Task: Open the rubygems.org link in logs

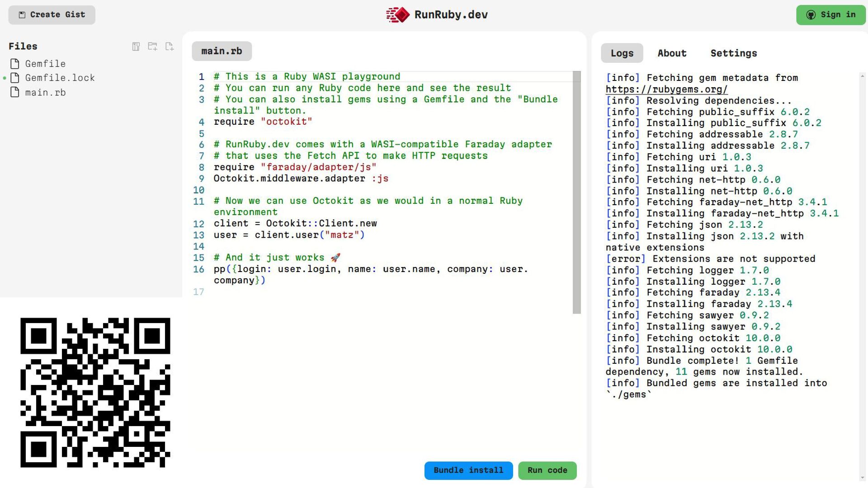Action: coord(666,89)
